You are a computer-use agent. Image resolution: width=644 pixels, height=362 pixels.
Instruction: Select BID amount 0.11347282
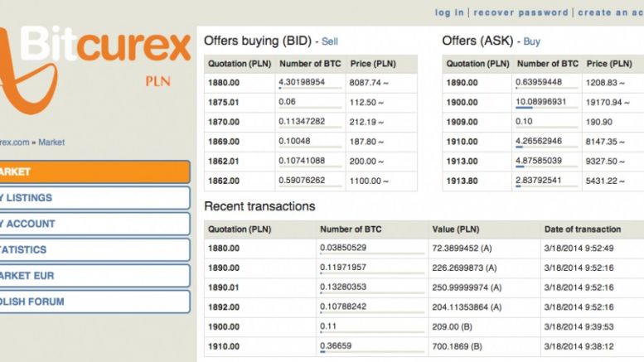[302, 122]
